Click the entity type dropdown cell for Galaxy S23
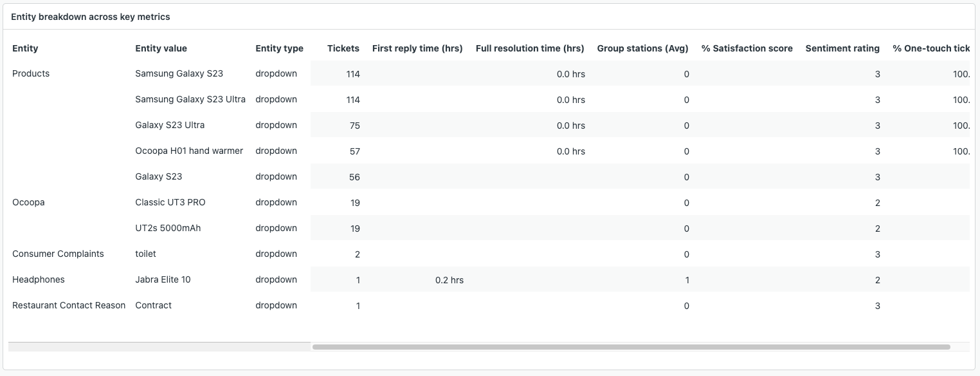The image size is (980, 376). click(x=276, y=176)
